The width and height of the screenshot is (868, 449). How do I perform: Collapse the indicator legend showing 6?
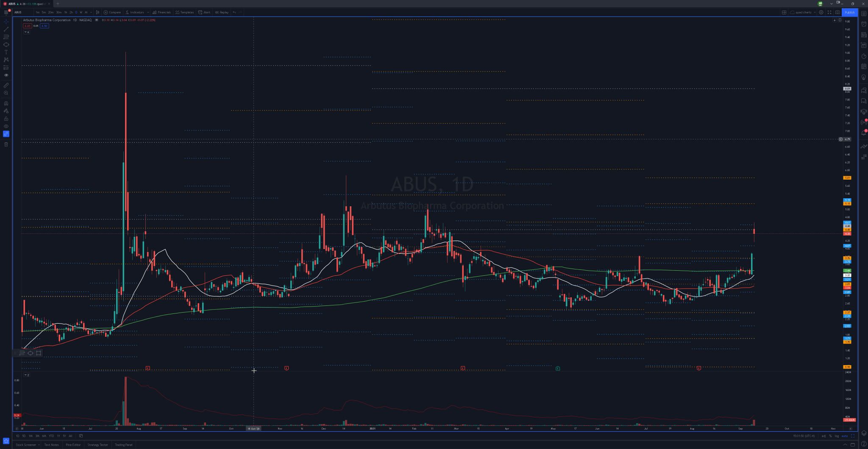pyautogui.click(x=27, y=32)
